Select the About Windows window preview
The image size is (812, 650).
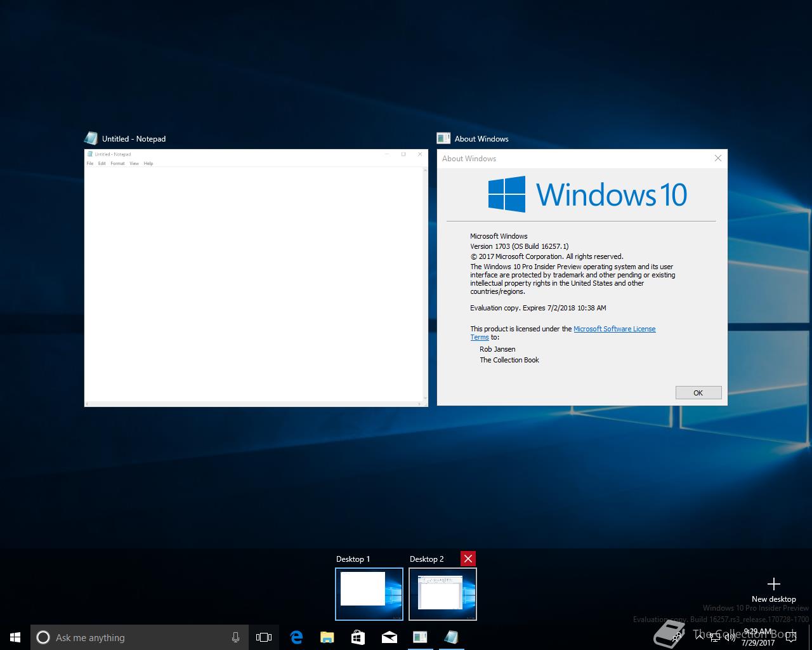tap(582, 277)
